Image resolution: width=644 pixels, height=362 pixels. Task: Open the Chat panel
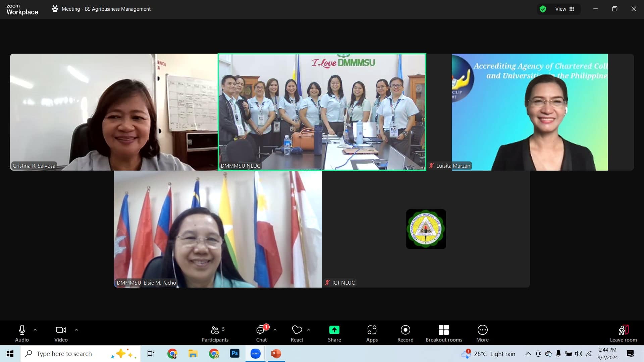(x=261, y=334)
